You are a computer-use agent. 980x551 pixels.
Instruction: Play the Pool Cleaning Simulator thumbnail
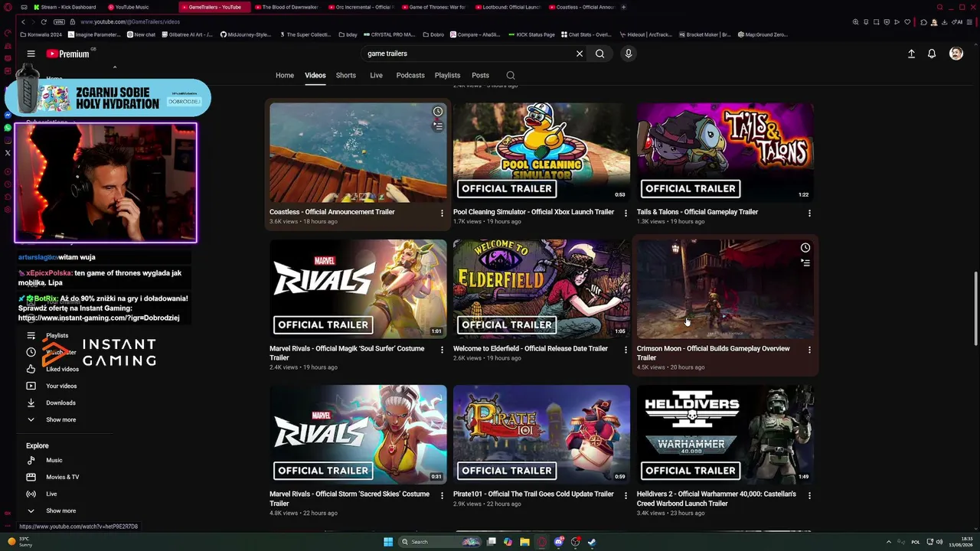541,152
